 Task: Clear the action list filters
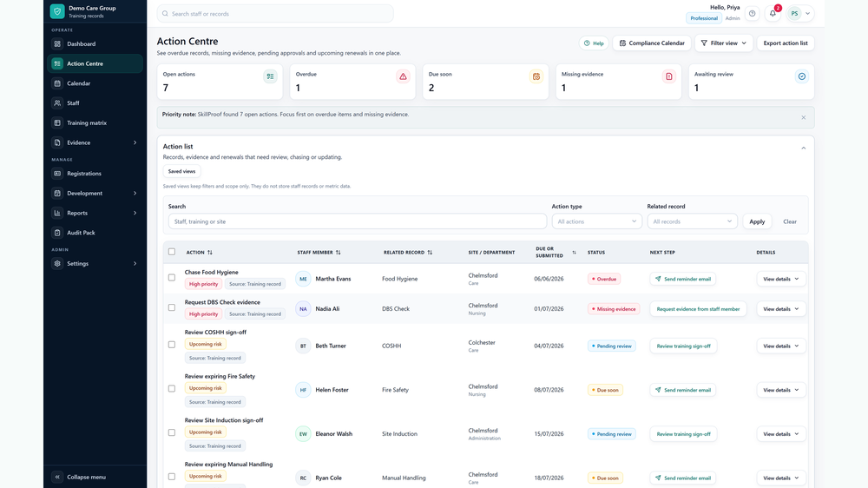789,221
